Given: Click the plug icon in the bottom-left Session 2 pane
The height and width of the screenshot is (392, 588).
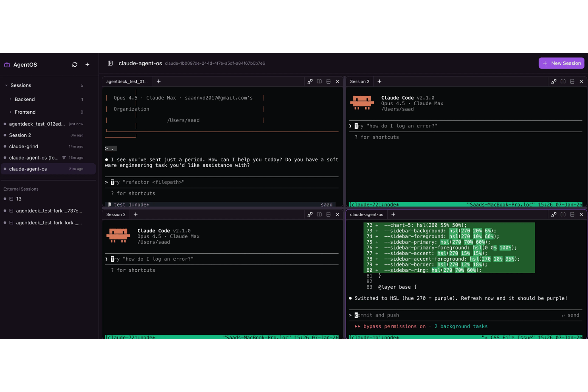Looking at the screenshot, I should click(310, 214).
